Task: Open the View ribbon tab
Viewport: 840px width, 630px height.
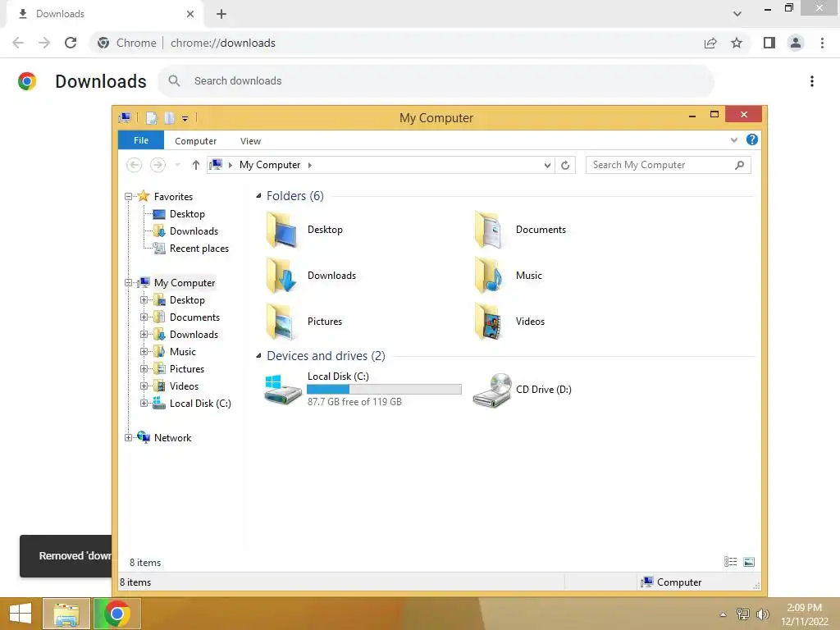Action: [250, 141]
